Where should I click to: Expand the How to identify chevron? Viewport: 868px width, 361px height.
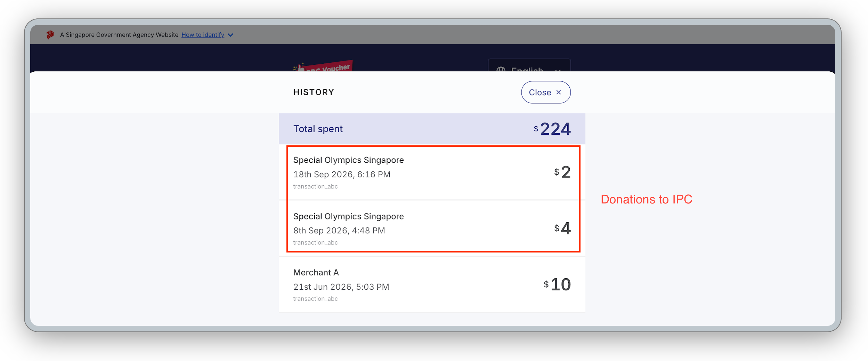(x=230, y=35)
